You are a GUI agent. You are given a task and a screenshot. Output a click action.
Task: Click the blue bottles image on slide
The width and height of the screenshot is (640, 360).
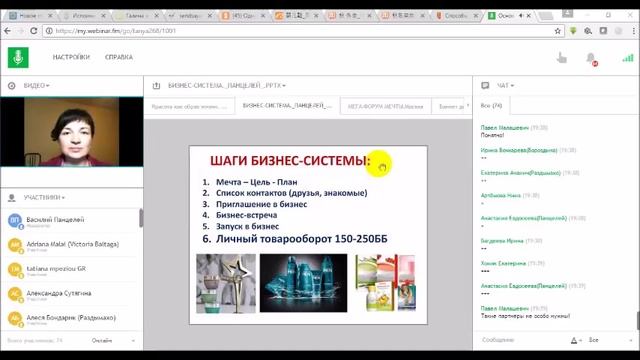(303, 283)
